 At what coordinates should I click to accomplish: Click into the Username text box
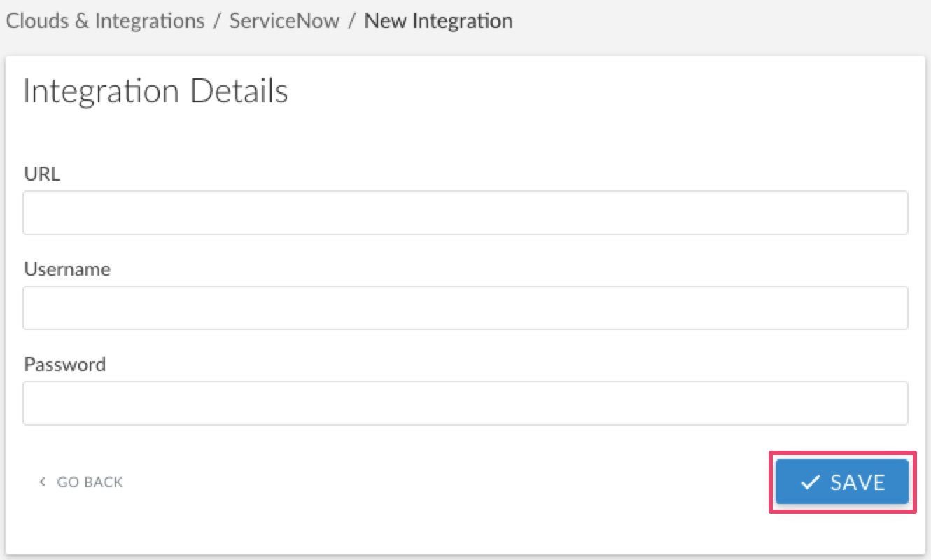pos(465,308)
